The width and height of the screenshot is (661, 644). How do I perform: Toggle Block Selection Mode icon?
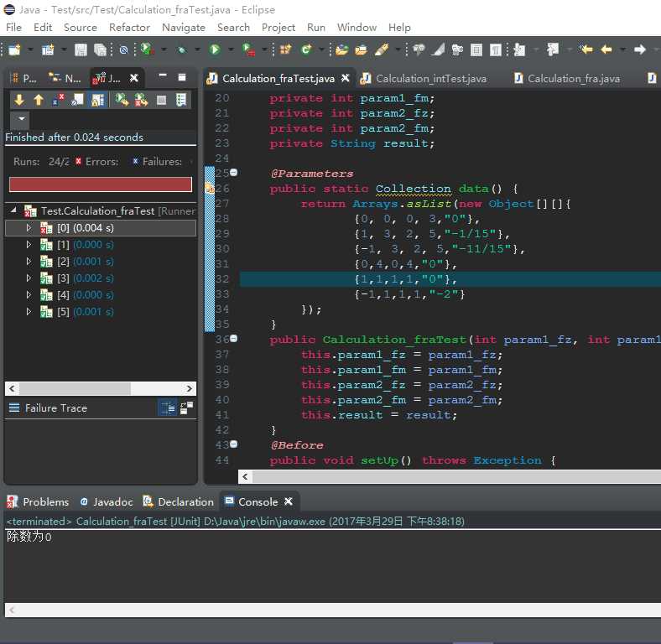(x=476, y=49)
